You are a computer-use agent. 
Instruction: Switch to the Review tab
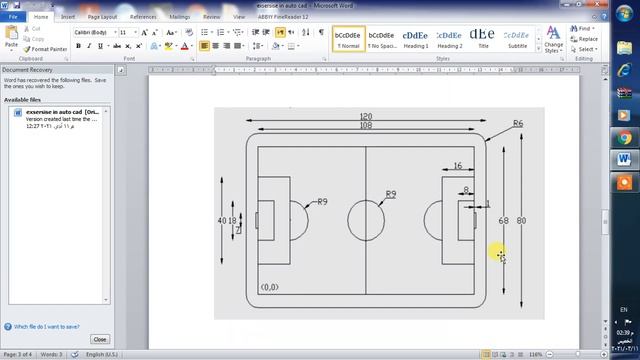pyautogui.click(x=211, y=17)
